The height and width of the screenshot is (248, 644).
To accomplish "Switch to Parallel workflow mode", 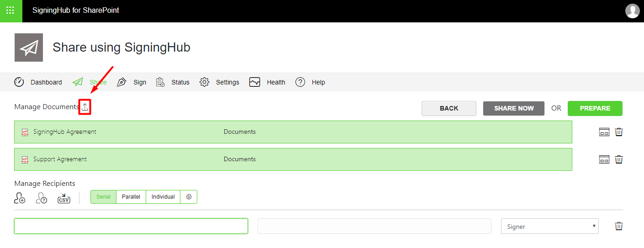I will coord(131,197).
